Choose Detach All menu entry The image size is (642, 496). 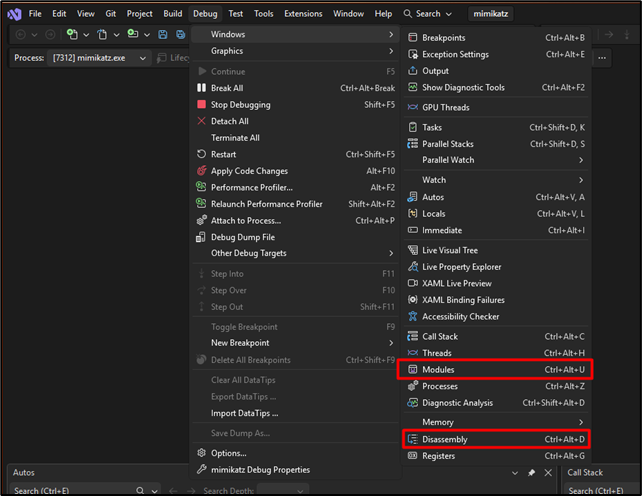point(295,121)
